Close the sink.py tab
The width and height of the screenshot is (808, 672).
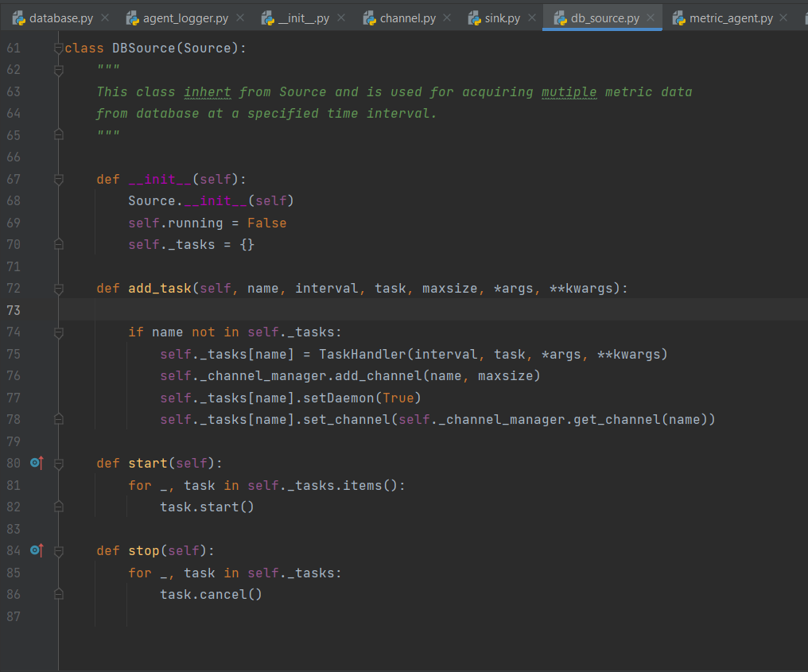[532, 18]
